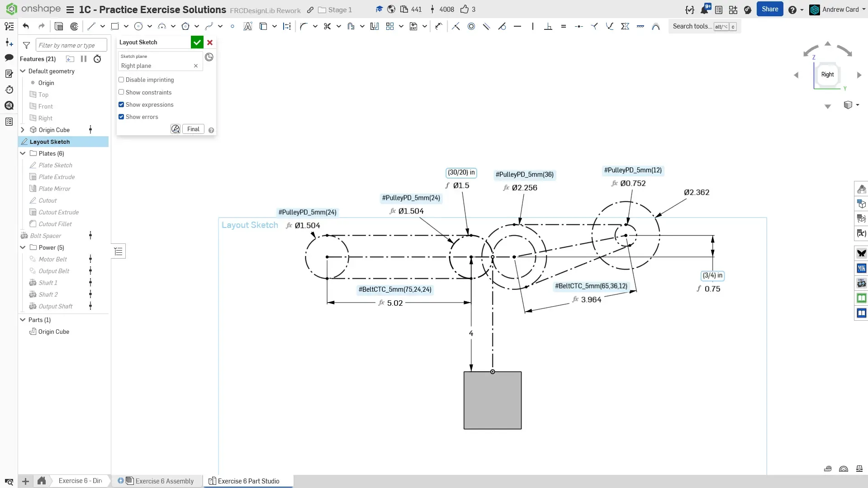Toggle Show constraints checkbox
Viewport: 868px width, 488px height.
(121, 92)
